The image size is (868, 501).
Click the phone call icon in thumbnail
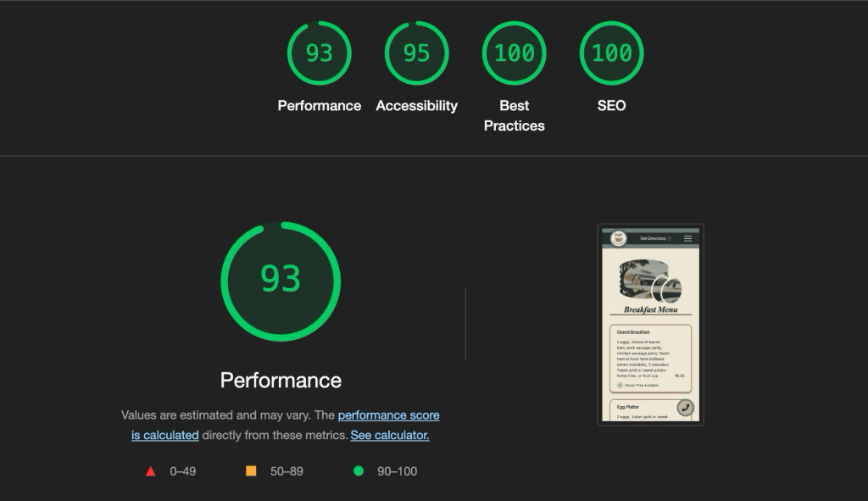click(x=685, y=408)
